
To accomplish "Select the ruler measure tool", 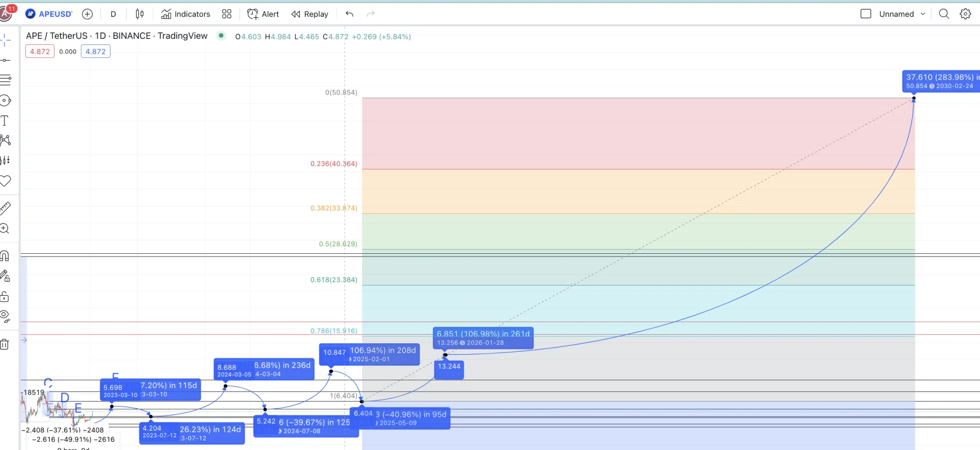I will pyautogui.click(x=5, y=208).
